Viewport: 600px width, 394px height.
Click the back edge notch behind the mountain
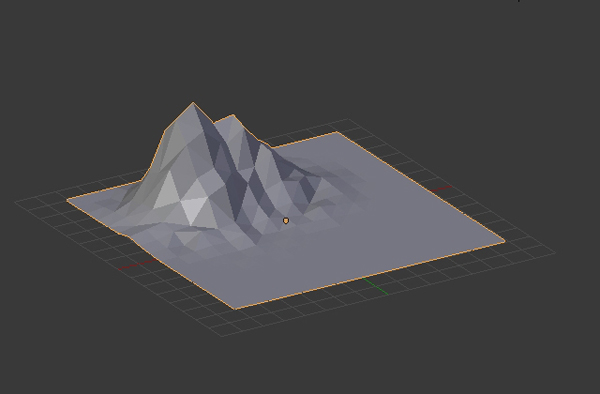pos(273,146)
